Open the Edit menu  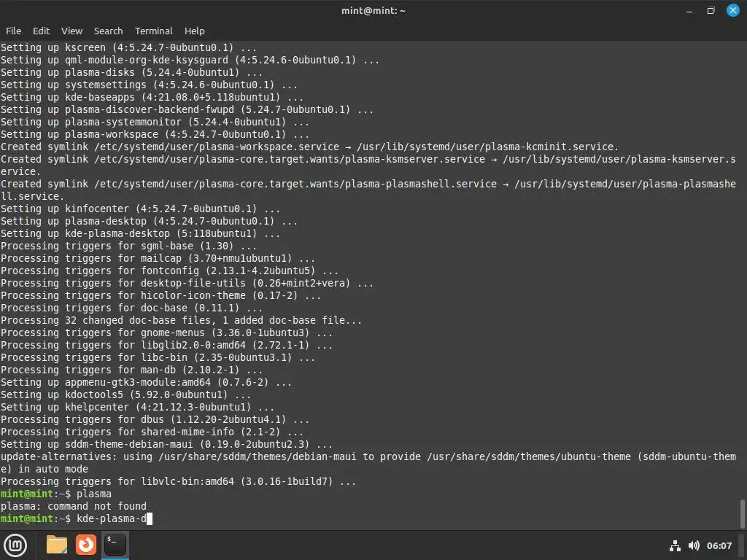[x=41, y=31]
